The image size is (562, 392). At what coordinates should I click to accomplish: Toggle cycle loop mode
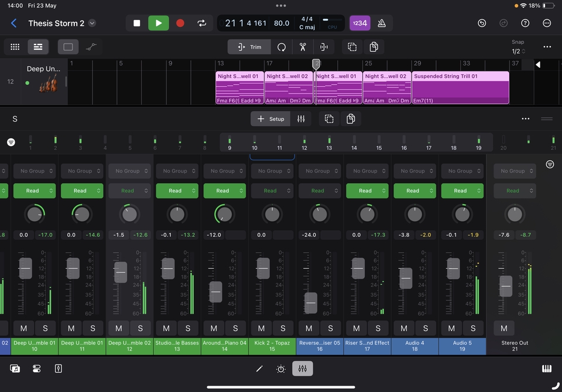pos(202,23)
